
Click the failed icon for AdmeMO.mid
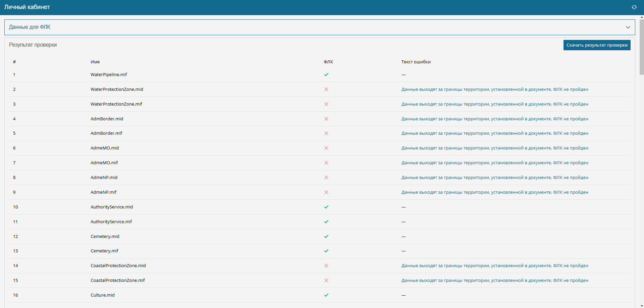tap(326, 148)
